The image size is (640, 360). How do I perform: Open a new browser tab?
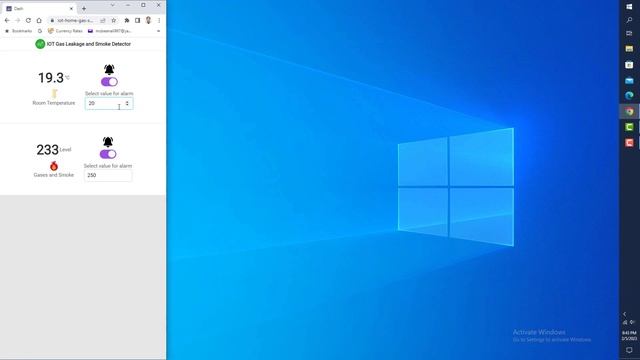click(x=84, y=8)
